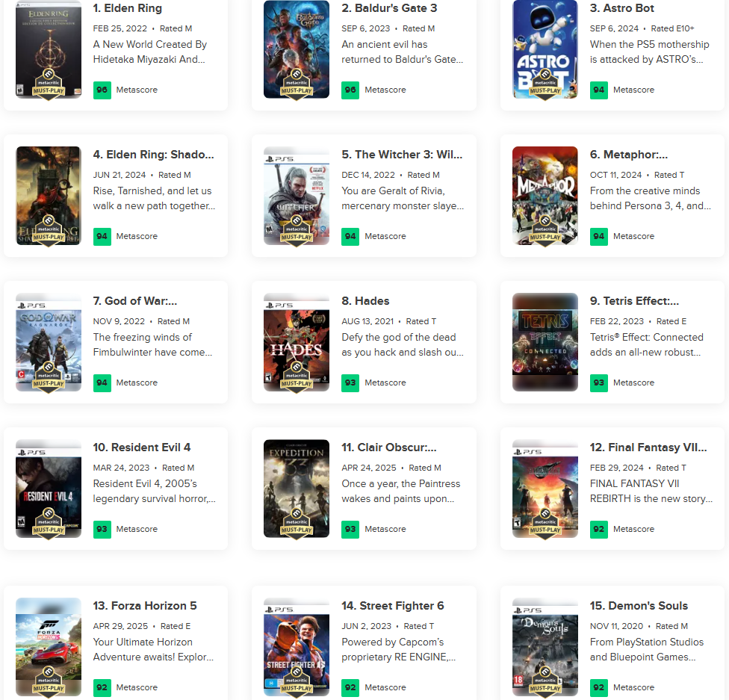Click the 93 score box for Hades
729x700 pixels.
[x=350, y=382]
